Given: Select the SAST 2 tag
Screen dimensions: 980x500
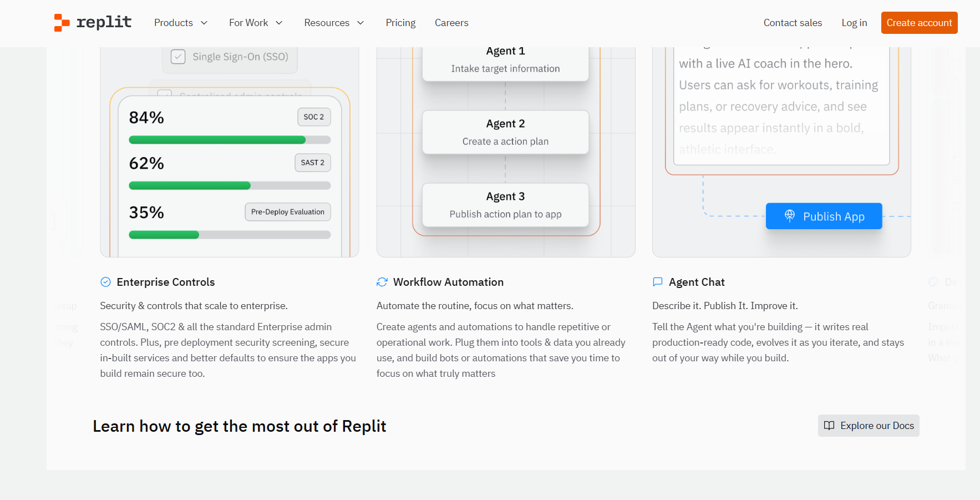Looking at the screenshot, I should pyautogui.click(x=312, y=163).
